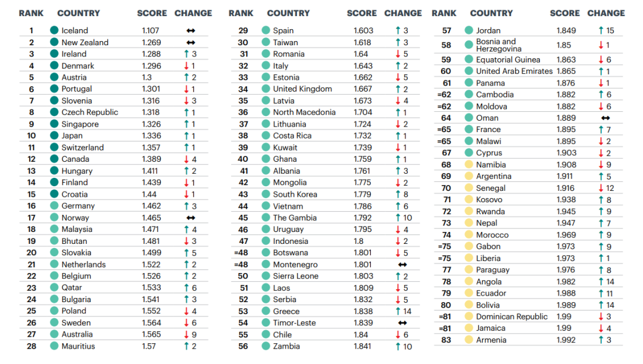Click Cyprus's score 1.903
This screenshot has width=643, height=364.
(x=566, y=153)
